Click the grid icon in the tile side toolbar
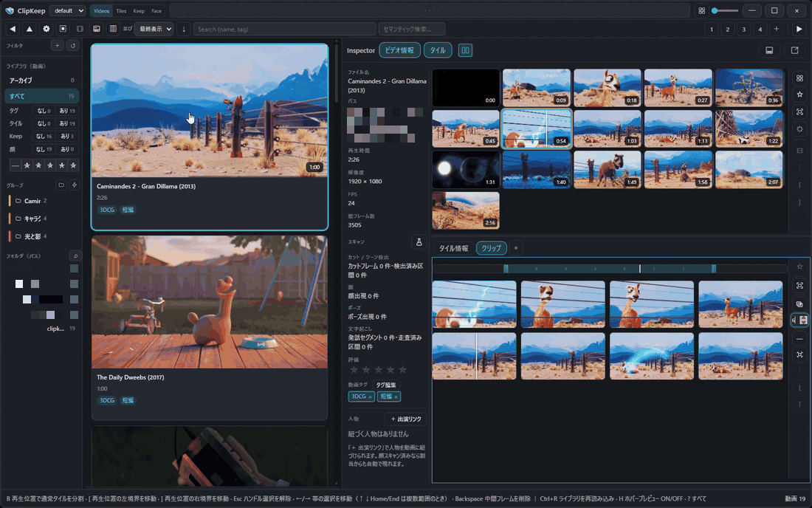Screen dimensions: 812x508 [x=799, y=78]
